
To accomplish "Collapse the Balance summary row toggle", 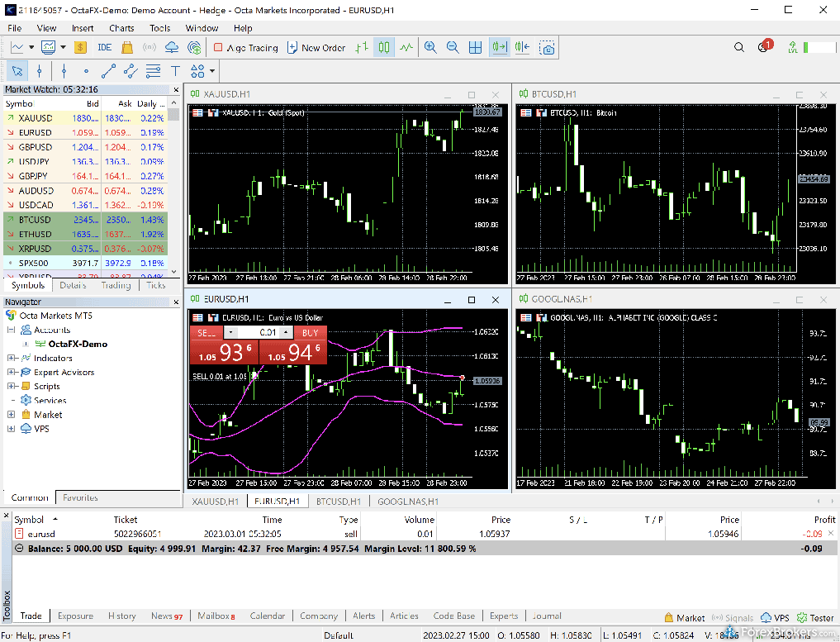I will click(x=19, y=548).
